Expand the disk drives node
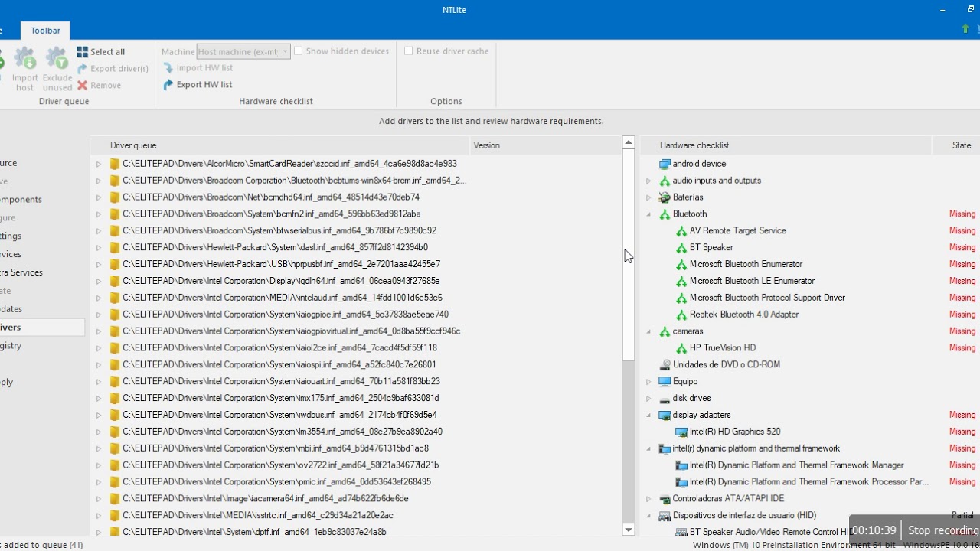 648,398
